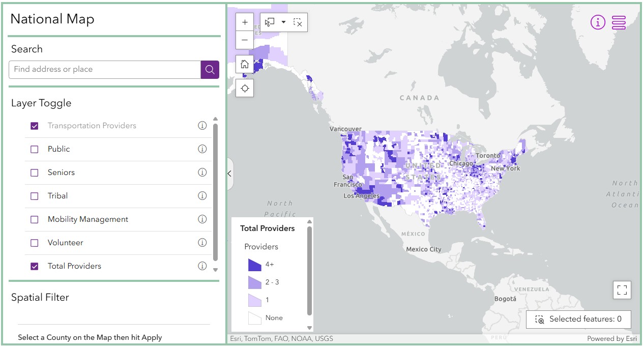Click the 4+ providers legend swatch
This screenshot has width=644, height=347.
254,265
